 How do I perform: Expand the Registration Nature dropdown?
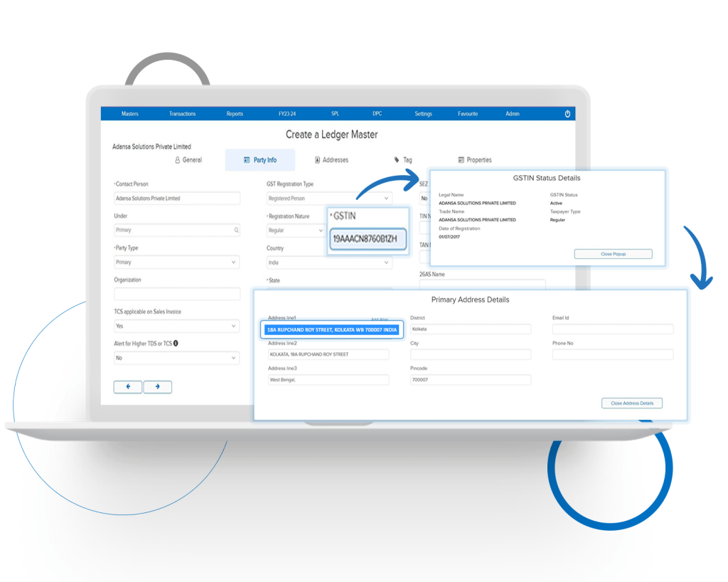tap(321, 230)
